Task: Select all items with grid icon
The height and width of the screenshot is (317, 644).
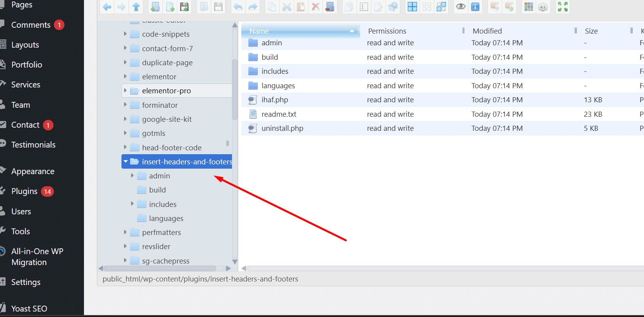Action: pos(412,7)
